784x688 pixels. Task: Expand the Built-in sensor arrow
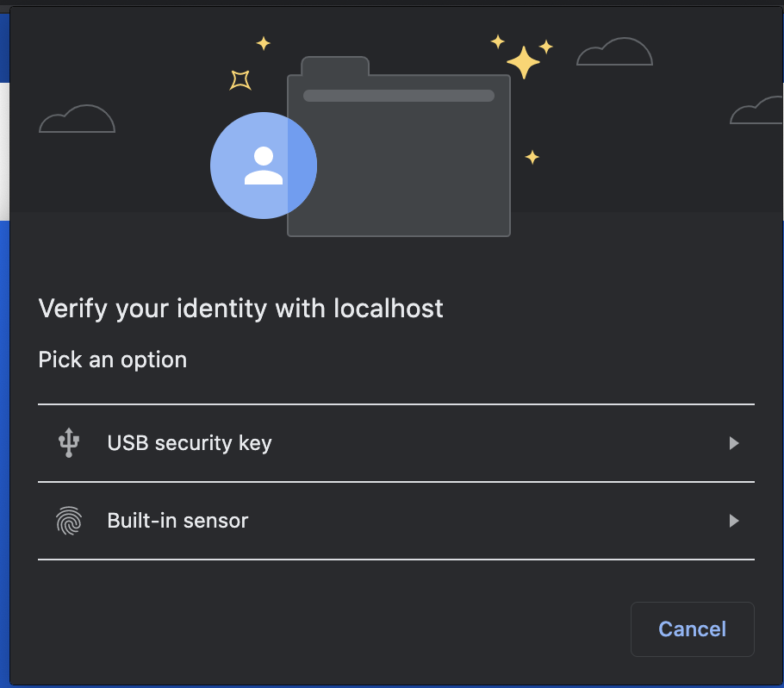click(x=734, y=521)
